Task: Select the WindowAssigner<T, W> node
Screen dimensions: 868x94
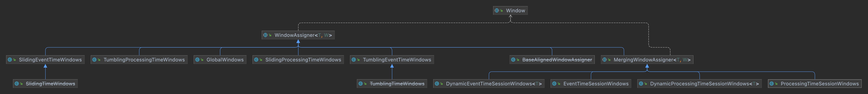Action: click(x=298, y=35)
